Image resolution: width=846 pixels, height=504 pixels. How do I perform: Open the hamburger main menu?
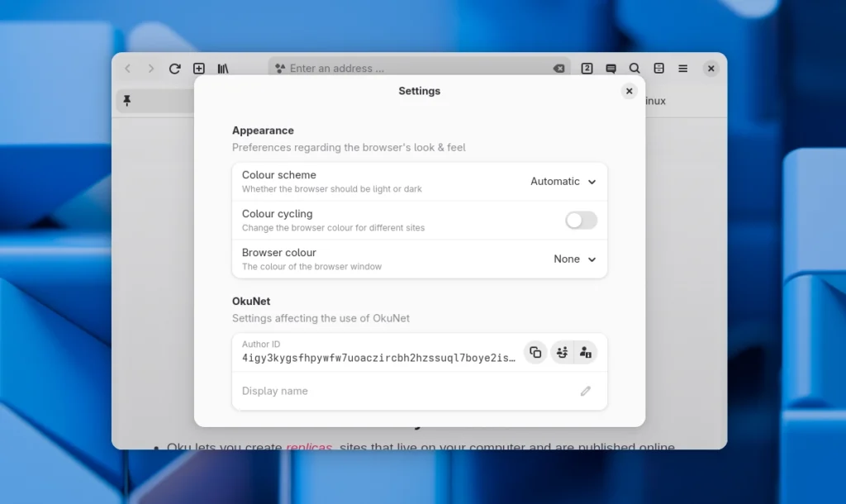[x=683, y=69]
